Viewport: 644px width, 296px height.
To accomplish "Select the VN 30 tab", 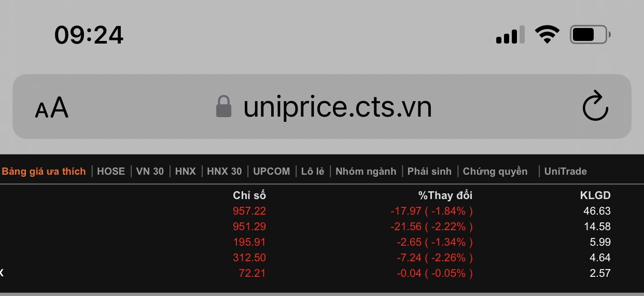I will click(x=150, y=172).
